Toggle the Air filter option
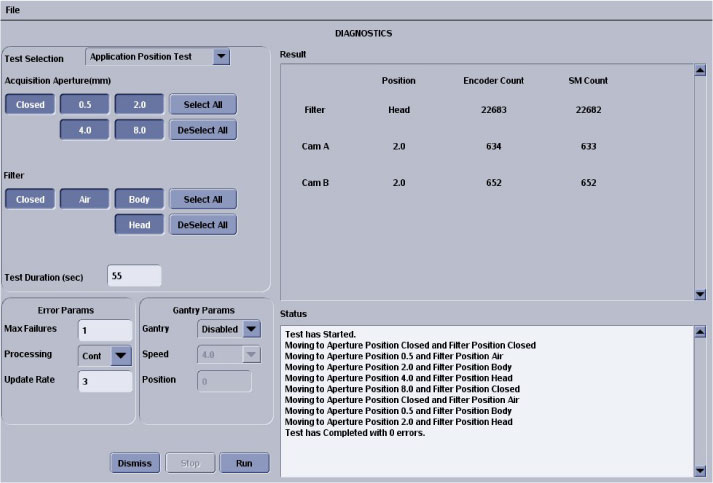713x483 pixels. point(84,199)
